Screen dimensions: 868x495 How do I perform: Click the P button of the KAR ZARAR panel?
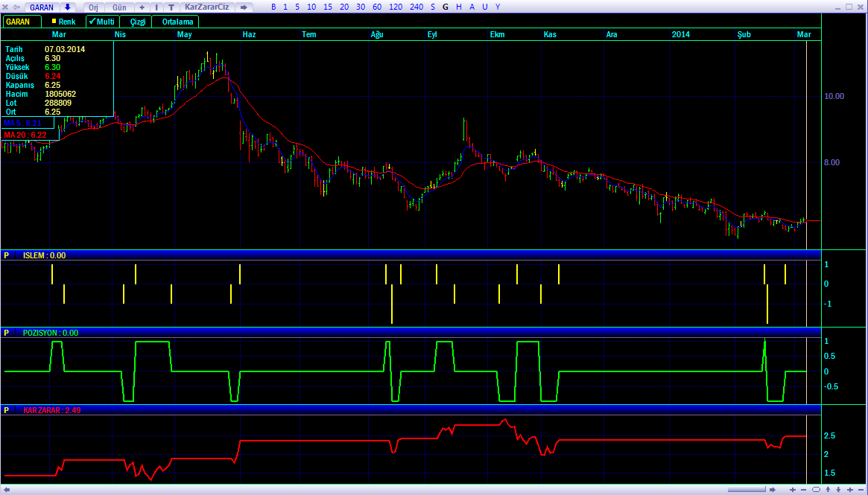coord(7,410)
